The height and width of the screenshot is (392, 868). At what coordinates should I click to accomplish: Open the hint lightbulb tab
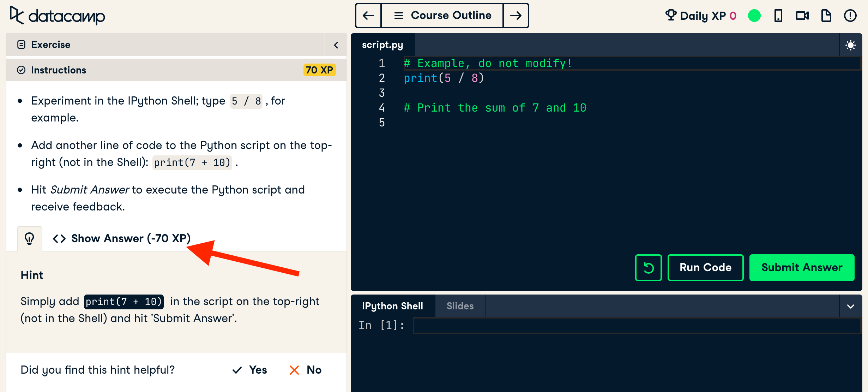(x=30, y=239)
